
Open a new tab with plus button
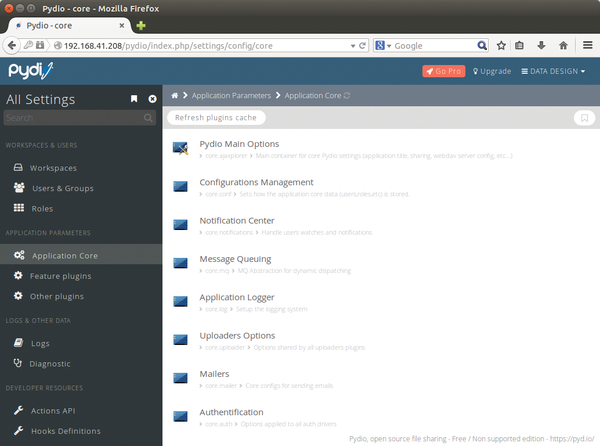pos(141,25)
